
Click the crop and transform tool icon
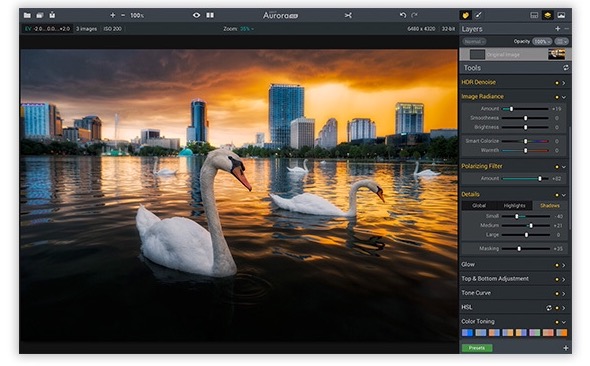coord(348,15)
